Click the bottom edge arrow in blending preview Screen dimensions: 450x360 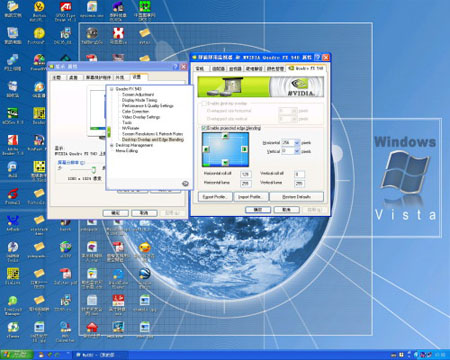[225, 163]
